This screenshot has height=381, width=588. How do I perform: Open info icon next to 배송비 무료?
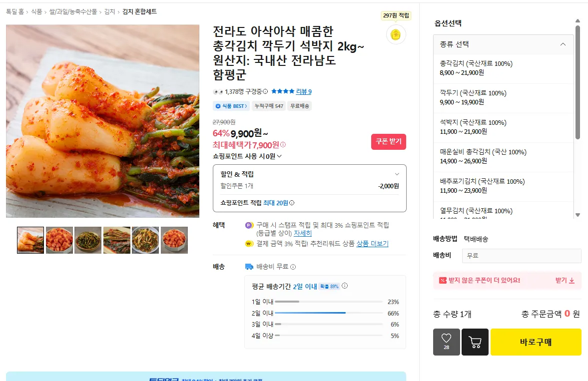coord(293,267)
